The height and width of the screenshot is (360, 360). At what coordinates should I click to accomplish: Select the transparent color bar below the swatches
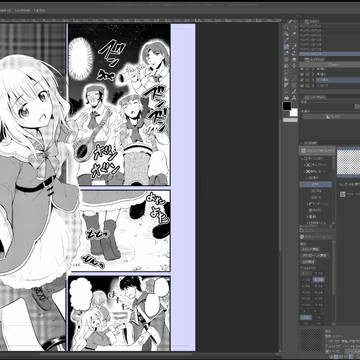tap(290, 120)
